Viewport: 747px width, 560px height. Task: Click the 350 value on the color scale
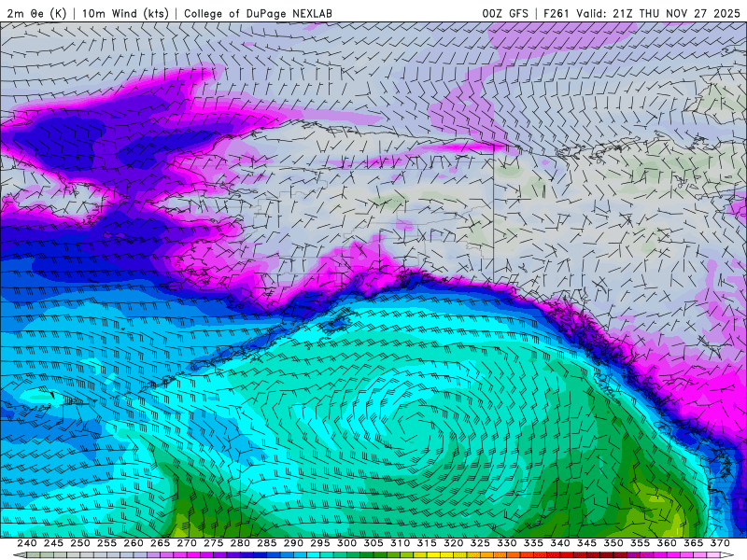[x=613, y=543]
